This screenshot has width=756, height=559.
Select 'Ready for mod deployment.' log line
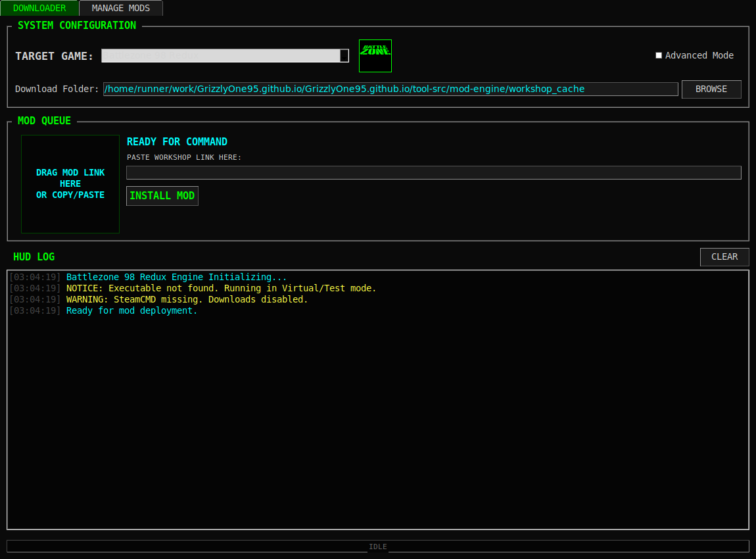(x=131, y=310)
